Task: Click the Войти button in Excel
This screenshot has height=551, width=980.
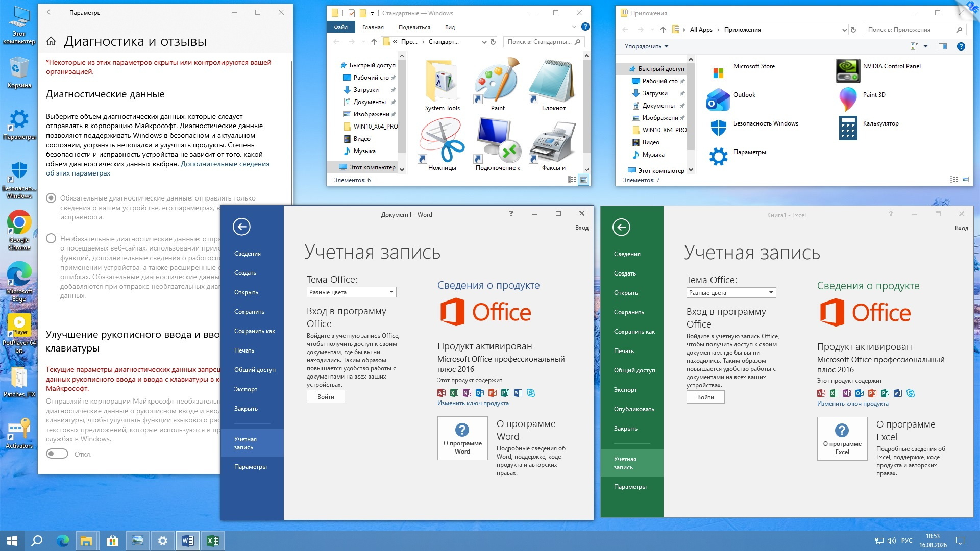Action: tap(705, 397)
